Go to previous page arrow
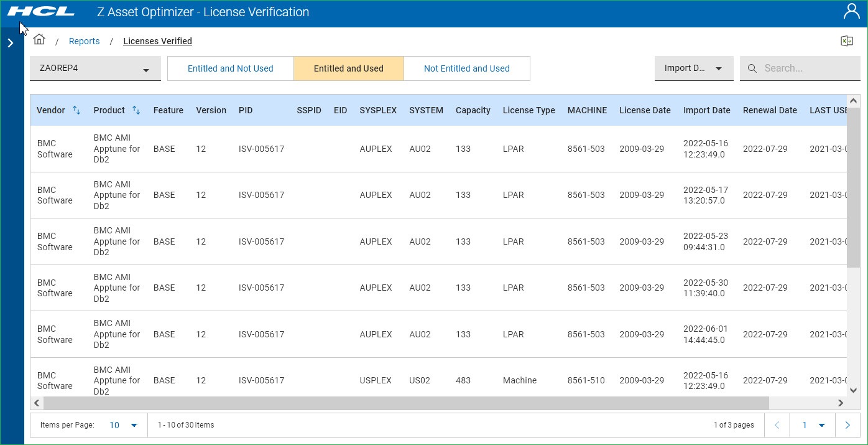 777,425
